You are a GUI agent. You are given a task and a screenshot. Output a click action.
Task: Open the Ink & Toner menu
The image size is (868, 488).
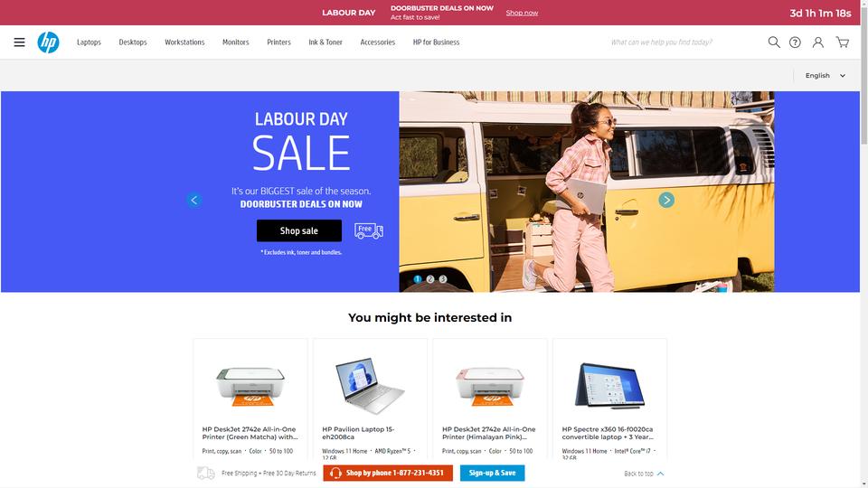click(325, 42)
